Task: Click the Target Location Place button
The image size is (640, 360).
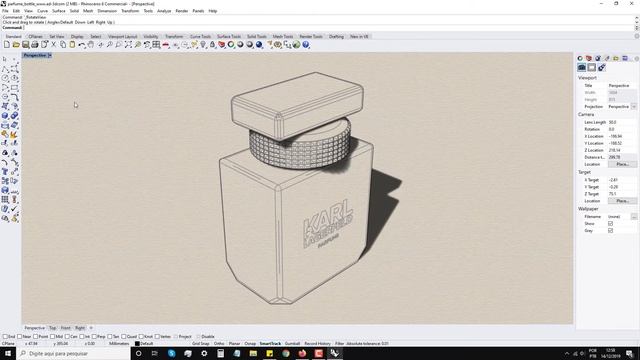Action: point(622,201)
